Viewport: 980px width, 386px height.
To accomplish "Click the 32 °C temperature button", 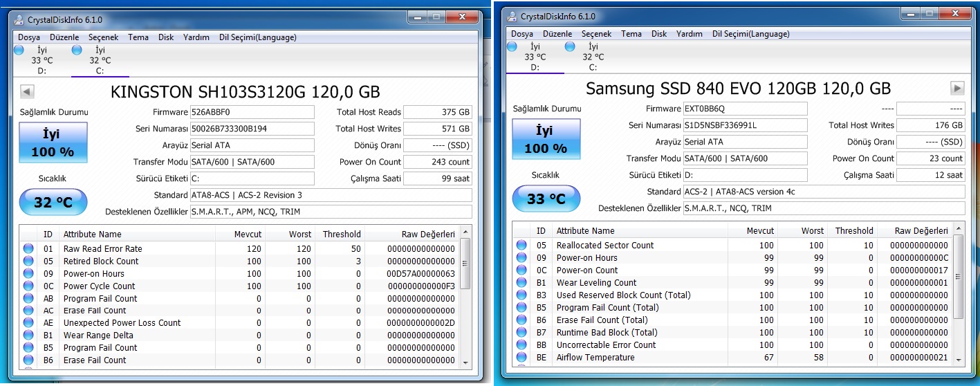I will pos(53,203).
